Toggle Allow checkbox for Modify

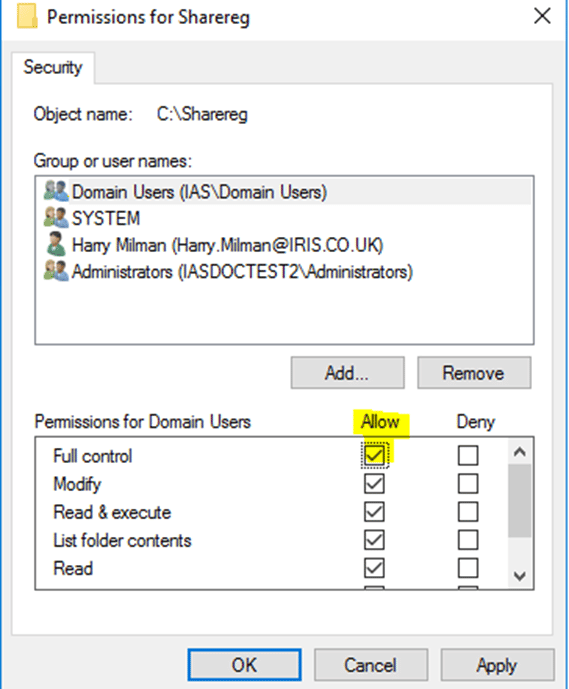(374, 484)
